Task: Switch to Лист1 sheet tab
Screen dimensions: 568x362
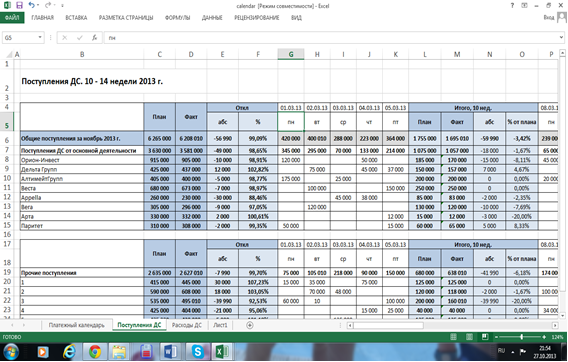Action: [x=220, y=325]
